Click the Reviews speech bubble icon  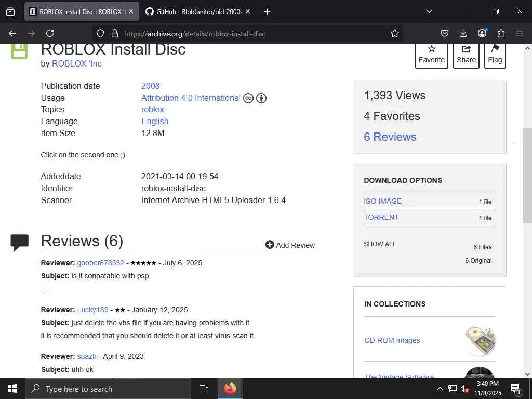coord(19,242)
